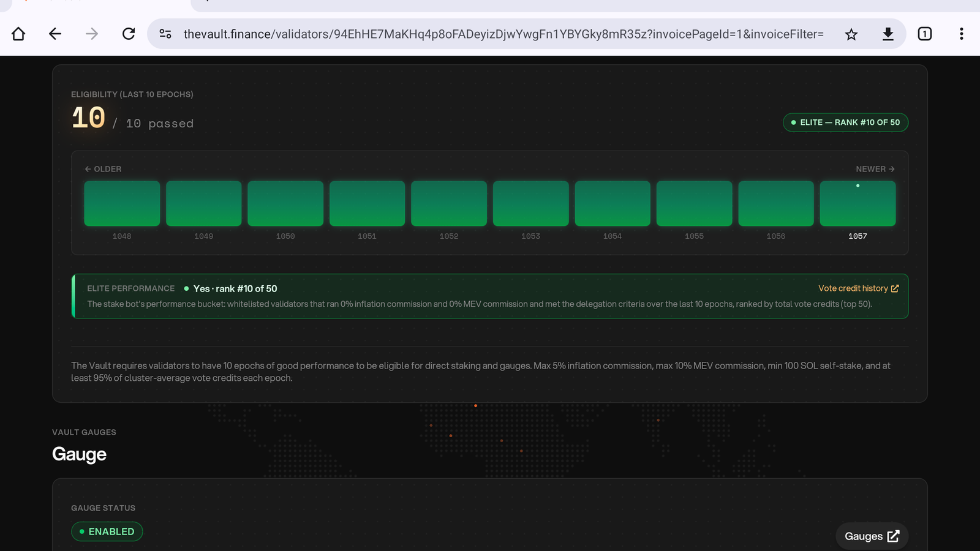Click the Gauge section heading
The width and height of the screenshot is (980, 551).
(79, 454)
